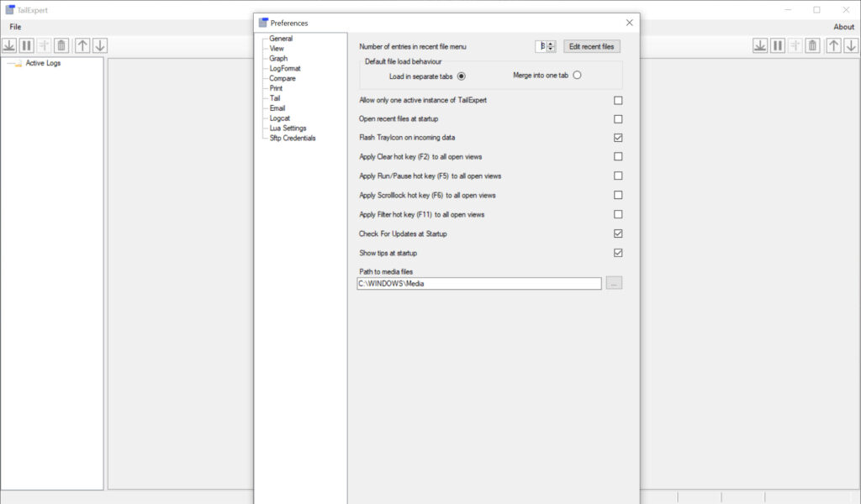
Task: Select Sftp Credentials in preferences tree
Action: pyautogui.click(x=292, y=139)
